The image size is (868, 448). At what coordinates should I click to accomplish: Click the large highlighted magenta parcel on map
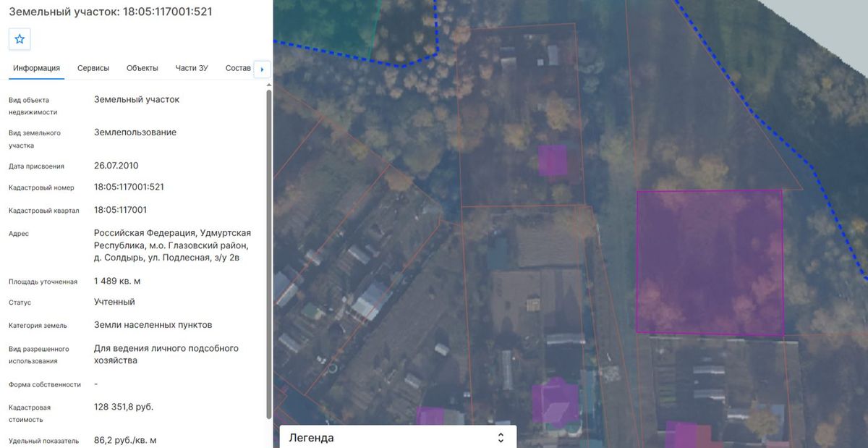coord(710,262)
